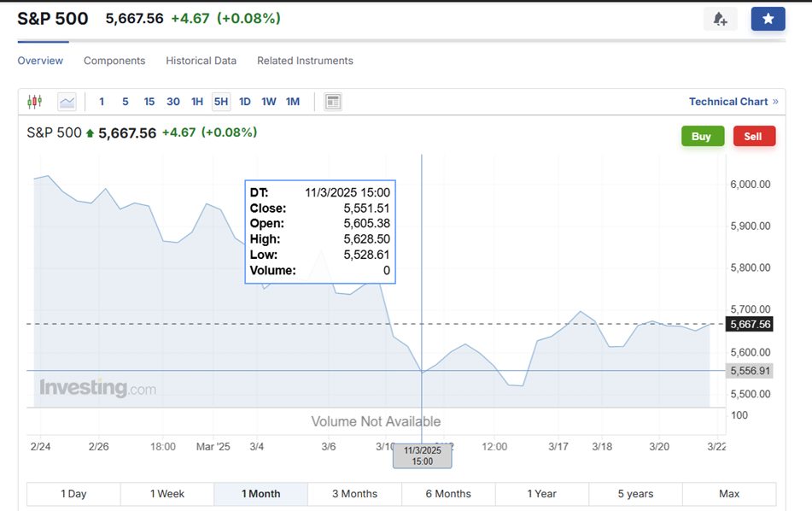Click the 6,000.00 price axis label
812x511 pixels.
pyautogui.click(x=751, y=185)
